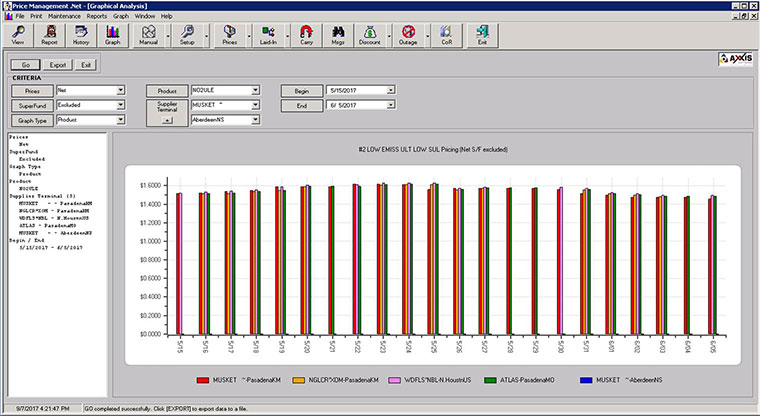Open the Reports menu
760x416 pixels.
coord(97,16)
